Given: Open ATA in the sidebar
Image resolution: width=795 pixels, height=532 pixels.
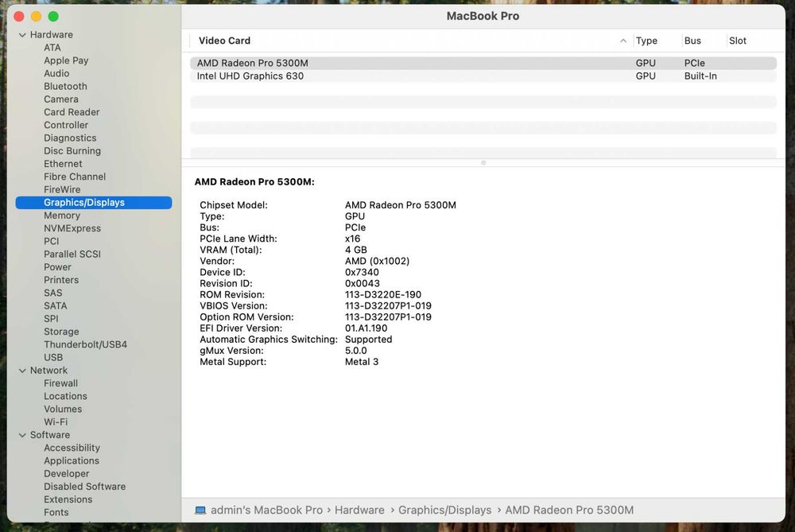Looking at the screenshot, I should tap(52, 48).
